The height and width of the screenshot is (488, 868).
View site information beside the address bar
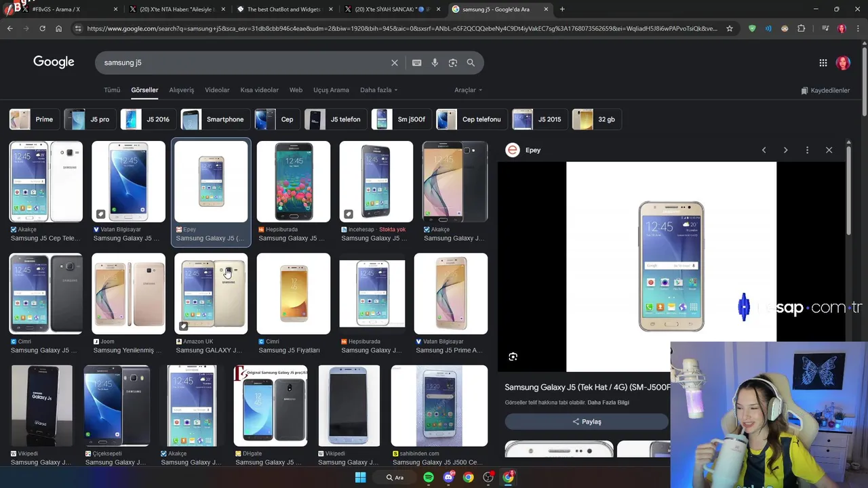[78, 28]
